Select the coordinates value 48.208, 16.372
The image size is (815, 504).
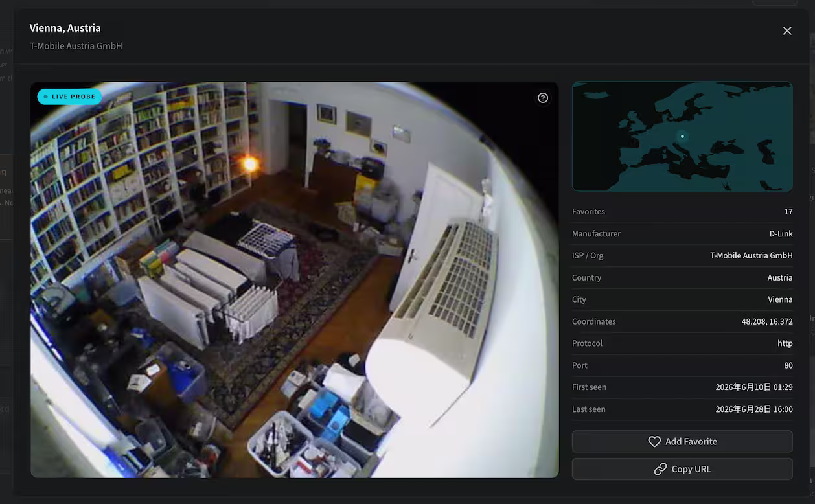767,321
